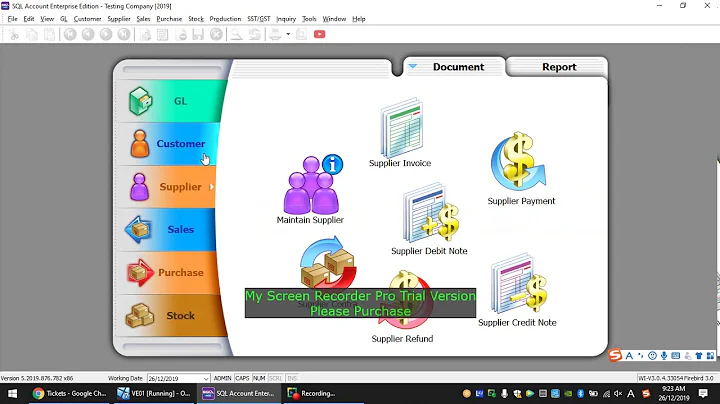Open the GL menu
The height and width of the screenshot is (404, 720).
coord(63,19)
